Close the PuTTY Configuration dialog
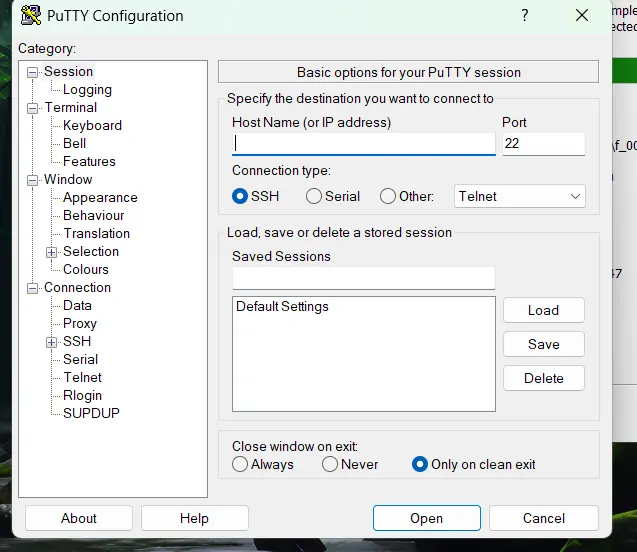The height and width of the screenshot is (552, 637). [582, 15]
